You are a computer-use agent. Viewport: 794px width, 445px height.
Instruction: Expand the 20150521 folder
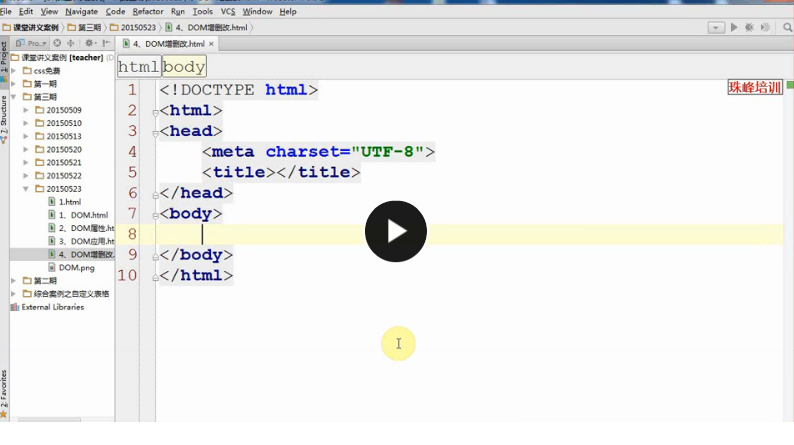coord(26,163)
